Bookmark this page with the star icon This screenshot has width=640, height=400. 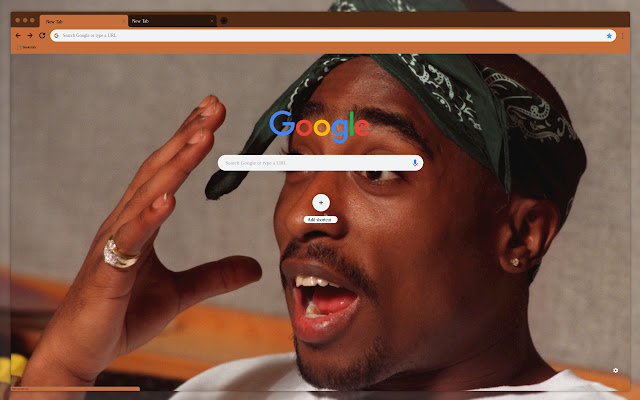point(609,36)
